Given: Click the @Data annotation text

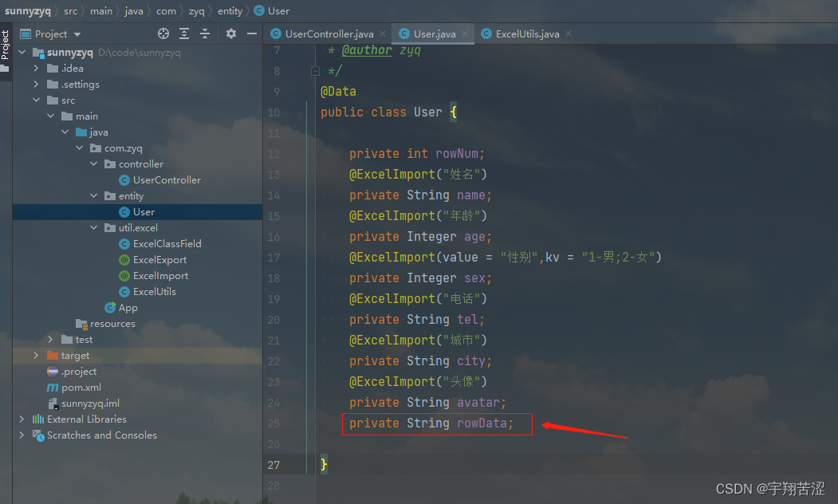Looking at the screenshot, I should 338,92.
